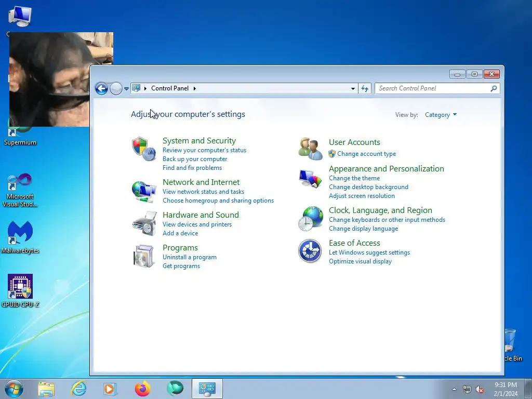Open the Microsoft Visual Studio desktop shortcut
Image resolution: width=532 pixels, height=399 pixels.
point(20,190)
